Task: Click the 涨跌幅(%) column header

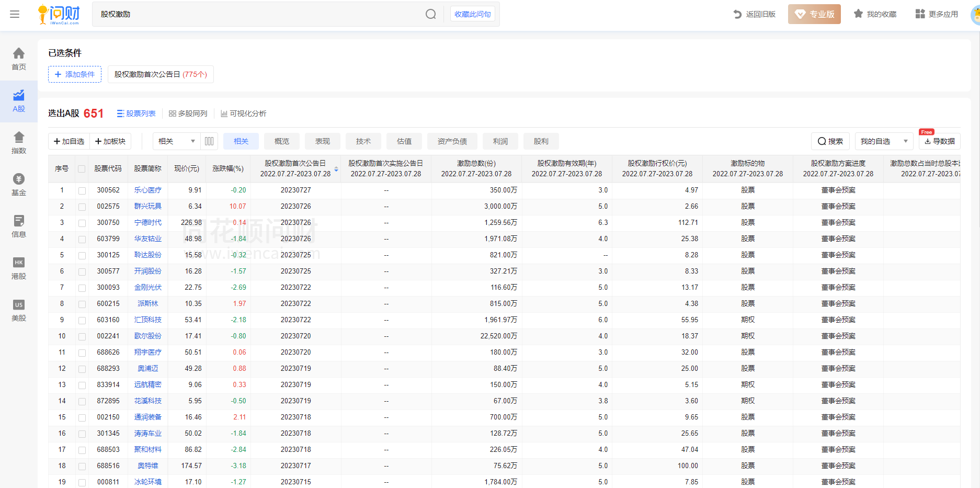Action: (228, 169)
